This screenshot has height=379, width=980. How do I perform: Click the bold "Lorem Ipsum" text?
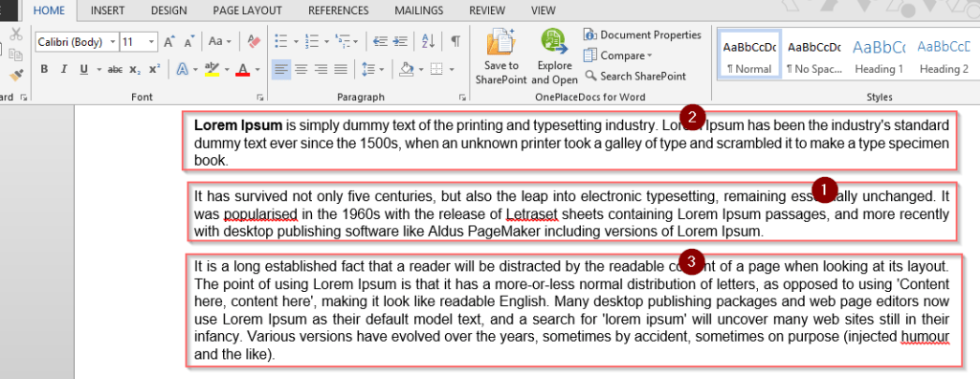tap(238, 125)
